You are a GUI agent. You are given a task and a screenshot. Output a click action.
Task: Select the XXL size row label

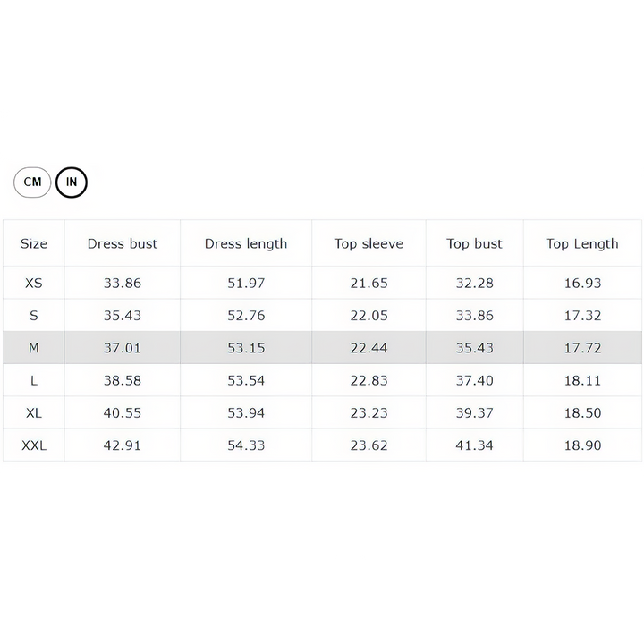(34, 445)
